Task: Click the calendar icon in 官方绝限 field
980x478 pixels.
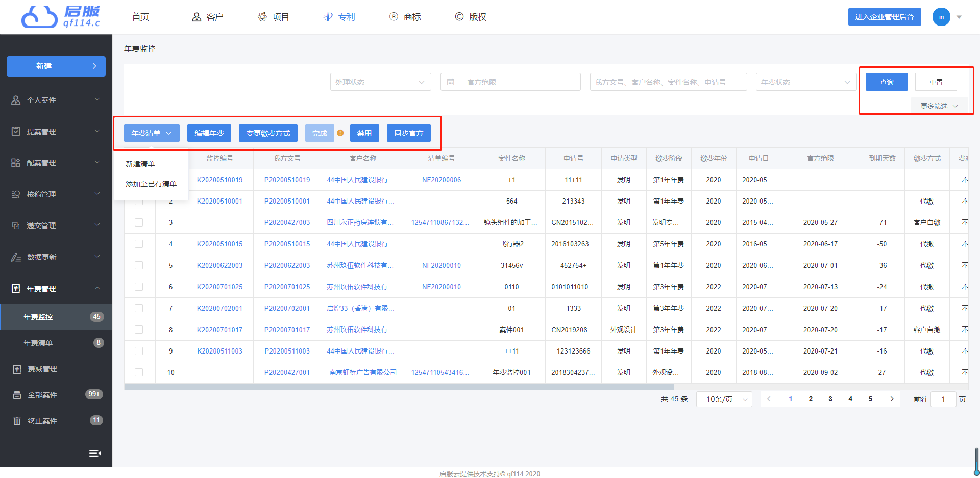Action: pos(451,82)
